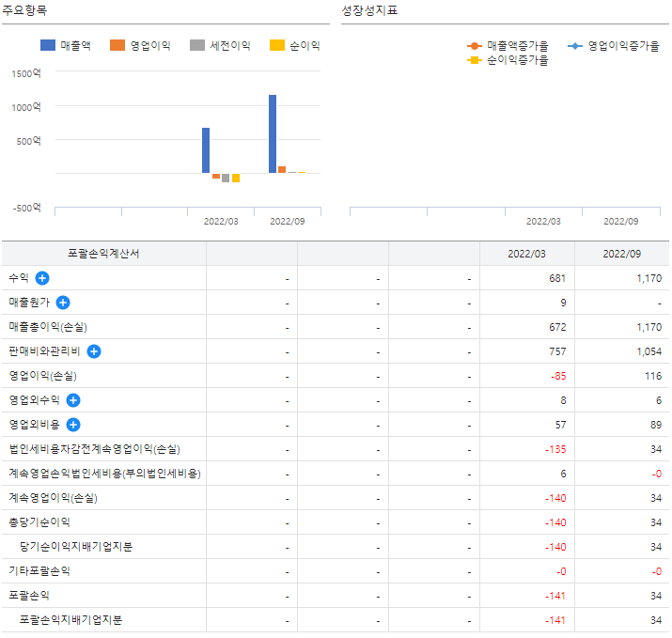
Task: Select the 포괄손익지배기업지분 row label
Action: pyautogui.click(x=71, y=620)
